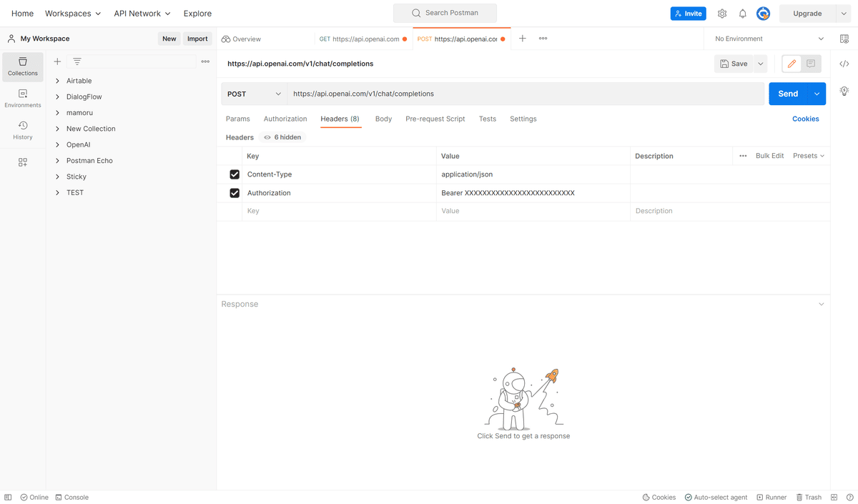This screenshot has height=504, width=858.
Task: Open the Collections sidebar panel
Action: point(23,66)
